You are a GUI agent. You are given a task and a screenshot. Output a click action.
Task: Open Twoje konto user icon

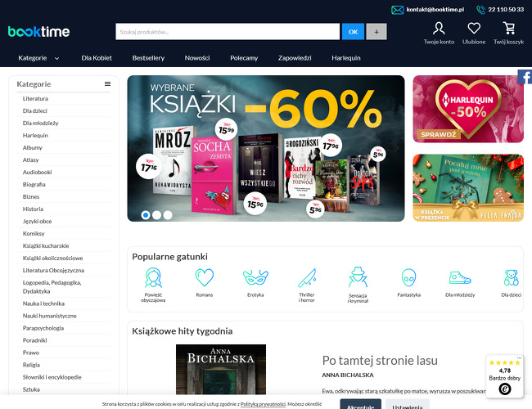pyautogui.click(x=439, y=29)
